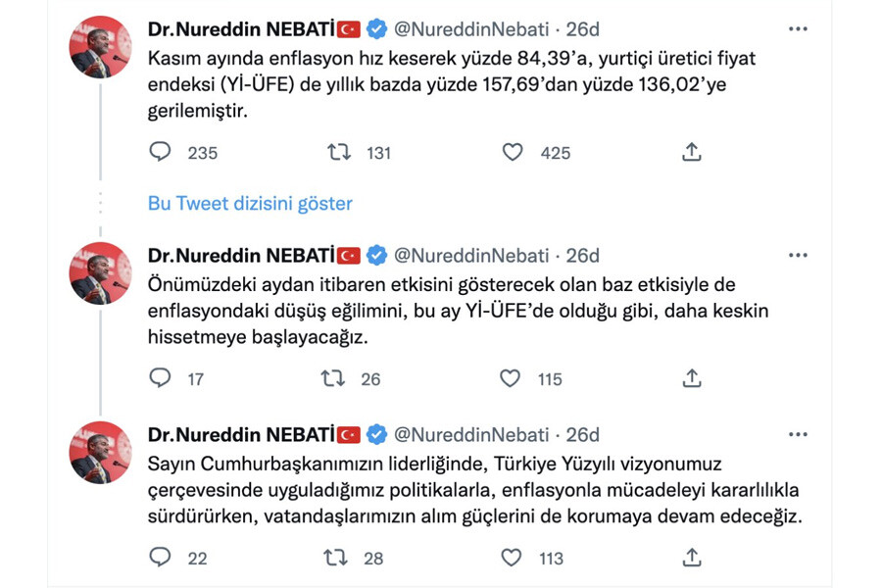Viewport: 882px width, 588px height.
Task: Retweet the tweet with 131 retweets
Action: point(338,152)
